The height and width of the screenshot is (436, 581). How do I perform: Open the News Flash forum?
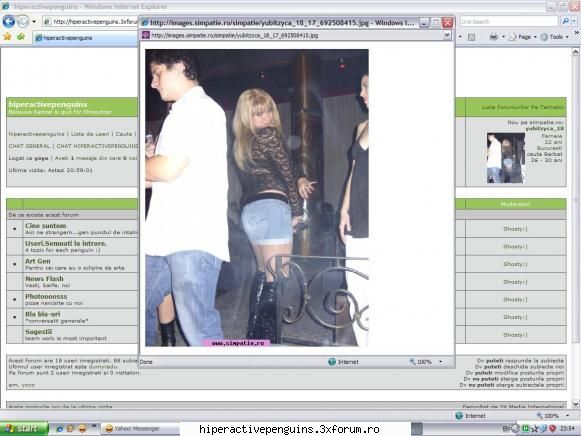coord(44,279)
